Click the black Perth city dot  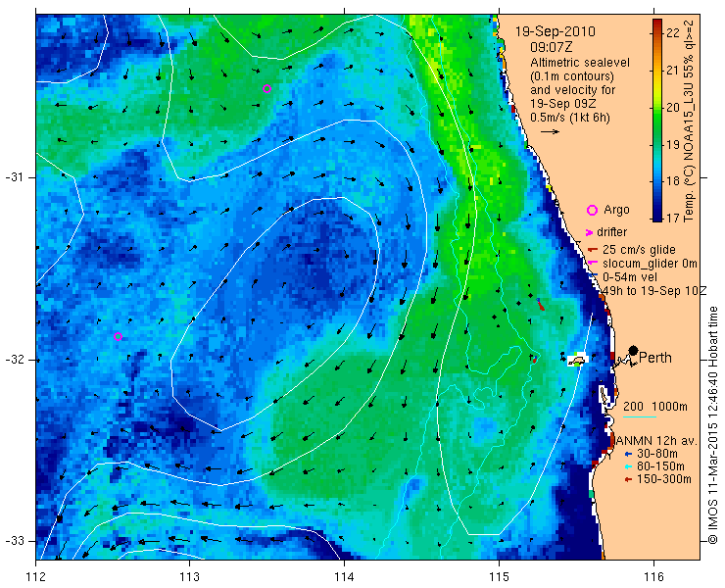(634, 350)
